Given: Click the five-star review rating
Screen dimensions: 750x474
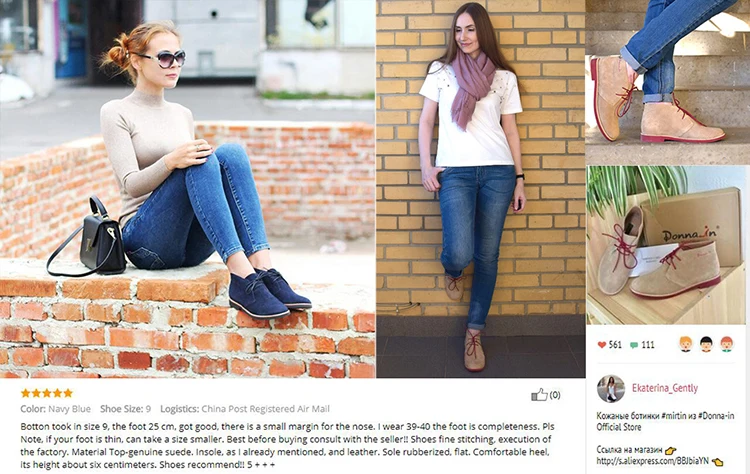Looking at the screenshot, I should (x=46, y=393).
